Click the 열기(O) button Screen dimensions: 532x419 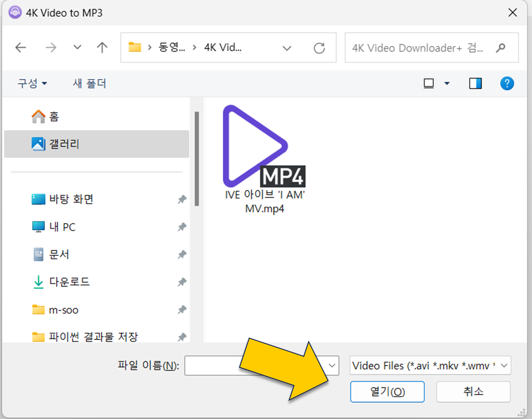click(x=388, y=392)
